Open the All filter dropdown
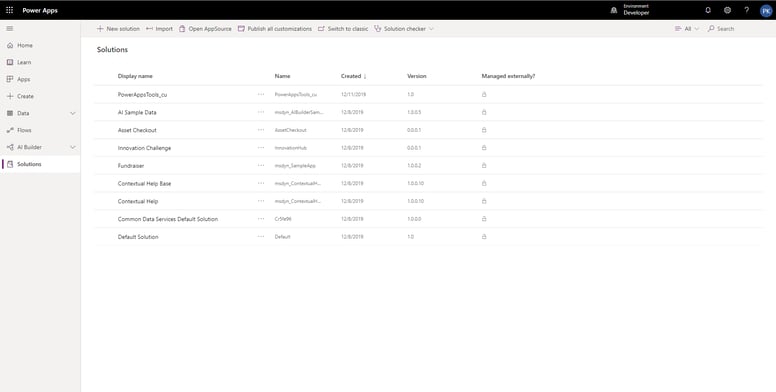Screen dimensions: 776x392 click(x=687, y=29)
